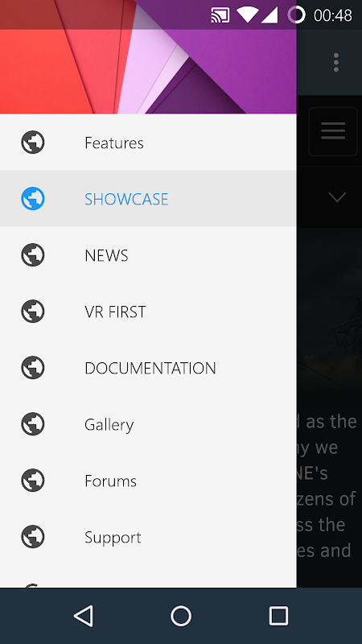362x644 pixels.
Task: Tap the cellular signal icon in the status bar
Action: click(x=269, y=15)
